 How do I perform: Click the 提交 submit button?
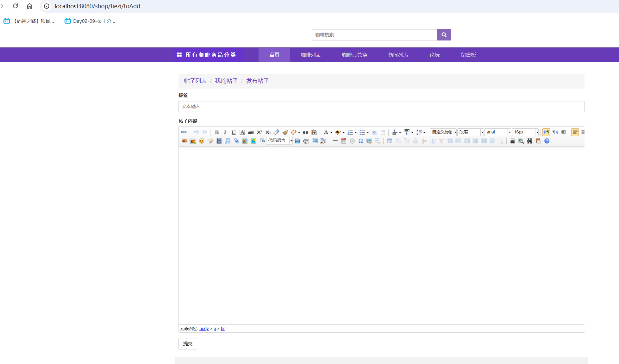187,344
